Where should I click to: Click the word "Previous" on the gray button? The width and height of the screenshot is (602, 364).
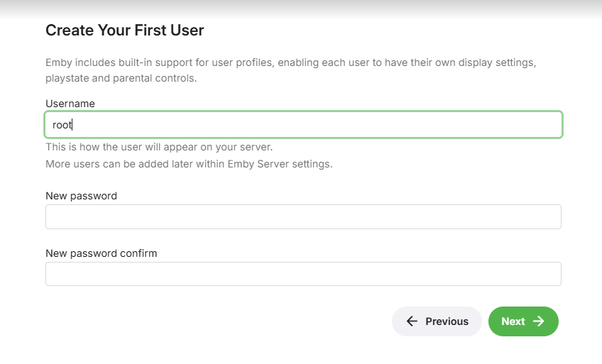point(447,321)
